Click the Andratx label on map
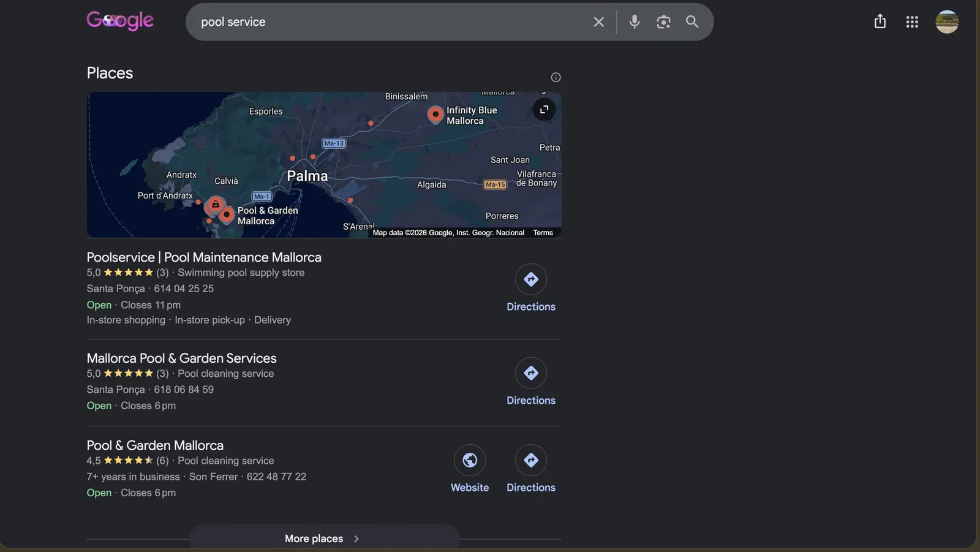 coord(181,175)
